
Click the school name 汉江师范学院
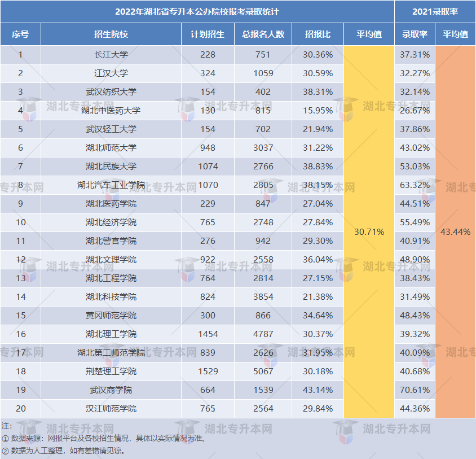click(111, 409)
